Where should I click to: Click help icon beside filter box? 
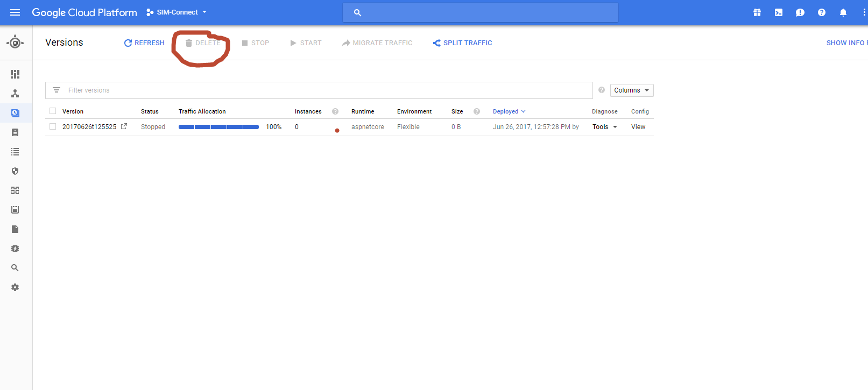[602, 90]
